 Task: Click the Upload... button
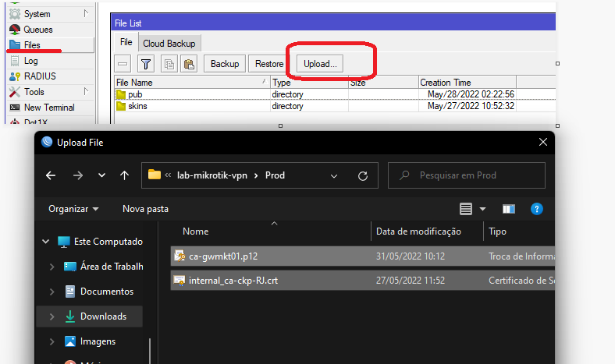tap(320, 64)
